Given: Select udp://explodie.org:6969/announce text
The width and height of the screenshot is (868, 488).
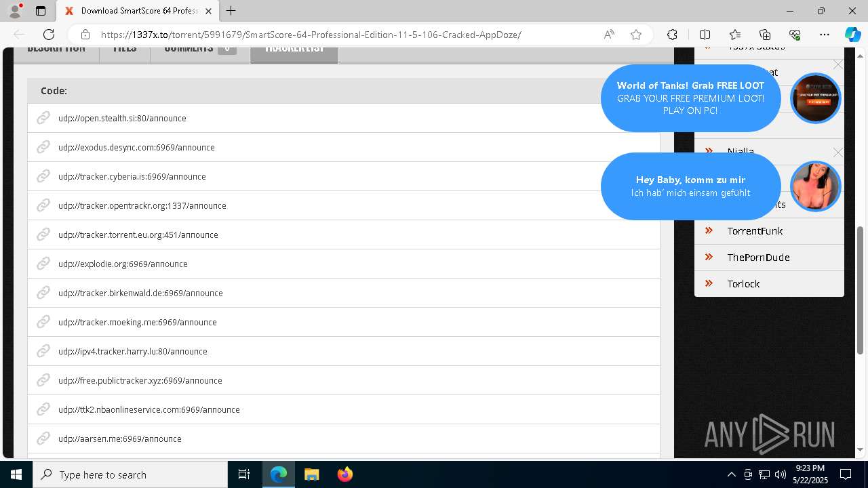Looking at the screenshot, I should 123,264.
